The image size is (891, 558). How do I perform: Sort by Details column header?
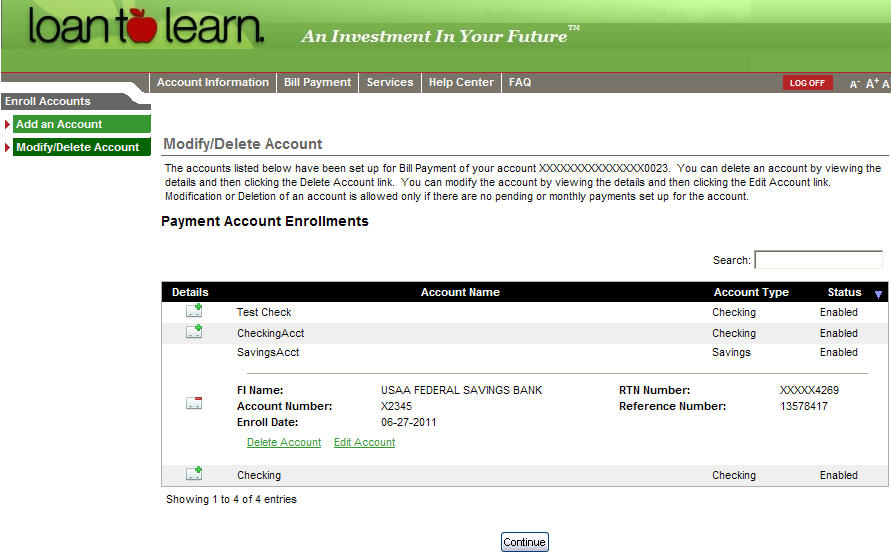tap(190, 292)
